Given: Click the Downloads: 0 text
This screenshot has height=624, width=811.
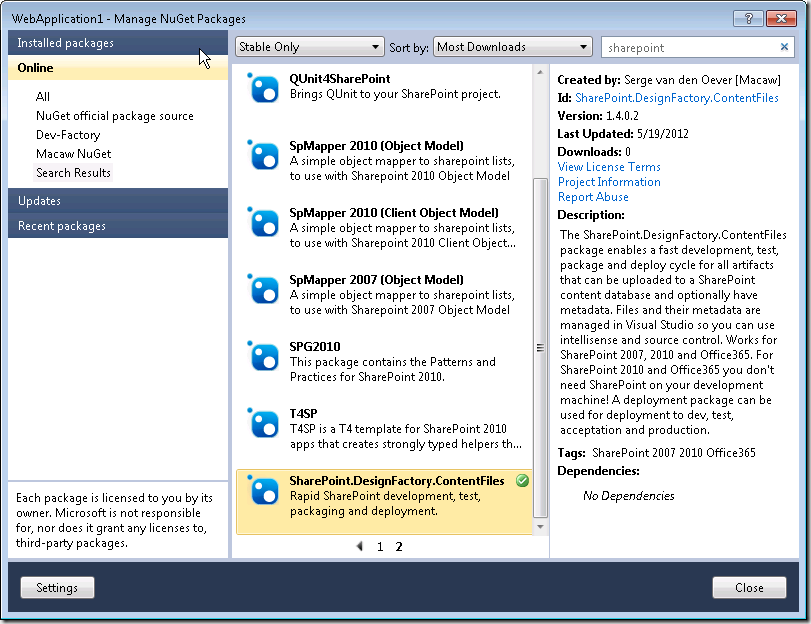Looking at the screenshot, I should 594,152.
